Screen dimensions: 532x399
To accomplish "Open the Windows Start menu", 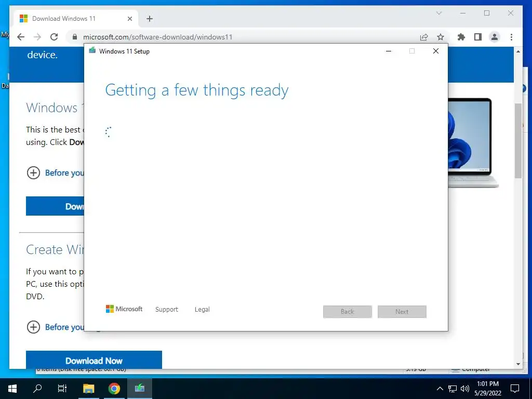I will [x=12, y=389].
